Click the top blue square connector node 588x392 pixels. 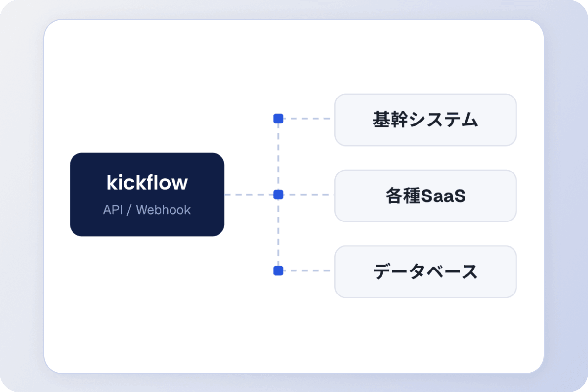coord(278,119)
